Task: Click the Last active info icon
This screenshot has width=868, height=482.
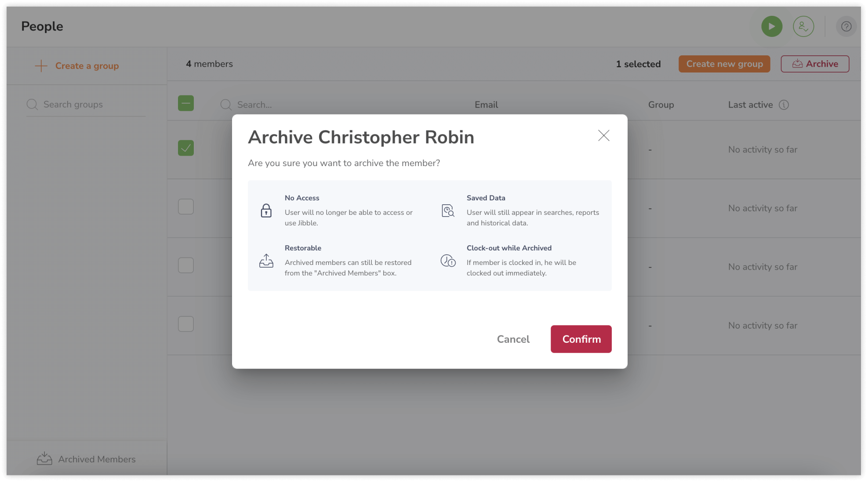Action: [x=784, y=105]
